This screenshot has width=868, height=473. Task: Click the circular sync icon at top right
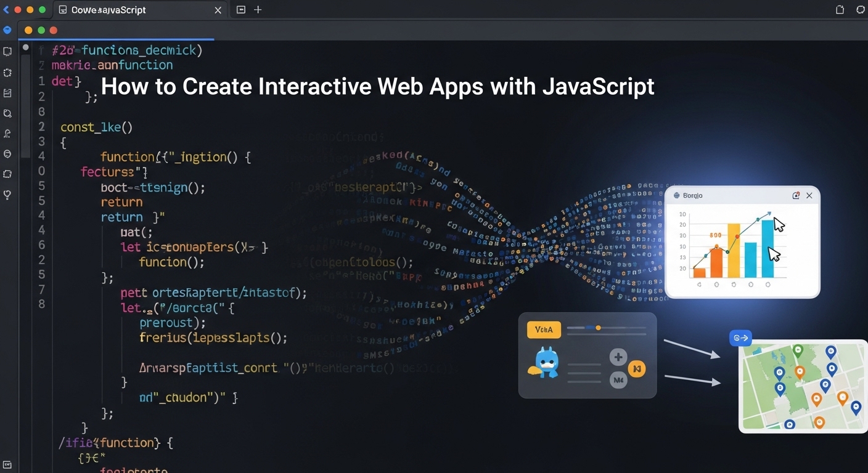point(861,10)
